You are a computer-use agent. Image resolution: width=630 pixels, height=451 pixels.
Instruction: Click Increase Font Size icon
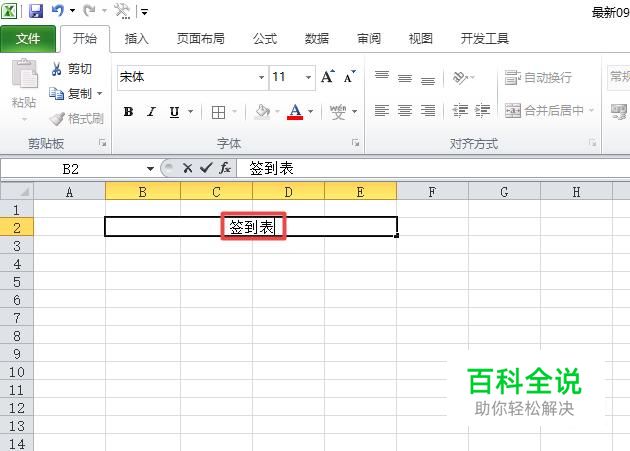[x=327, y=76]
